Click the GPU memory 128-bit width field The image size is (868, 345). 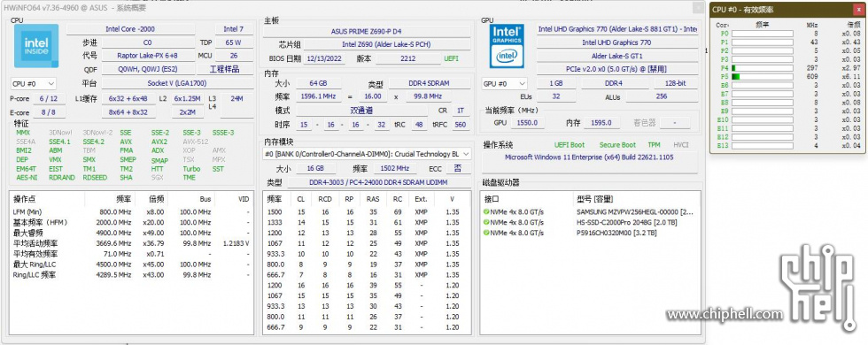674,83
